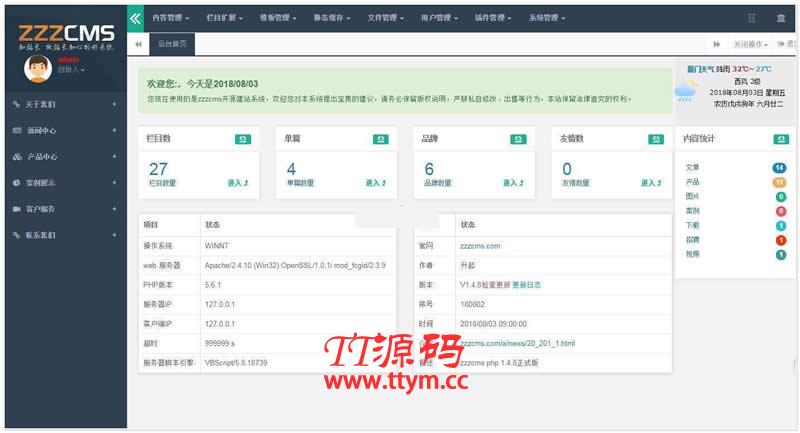Expand 关于我们 with its plus sign
This screenshot has width=800, height=433.
click(x=114, y=104)
